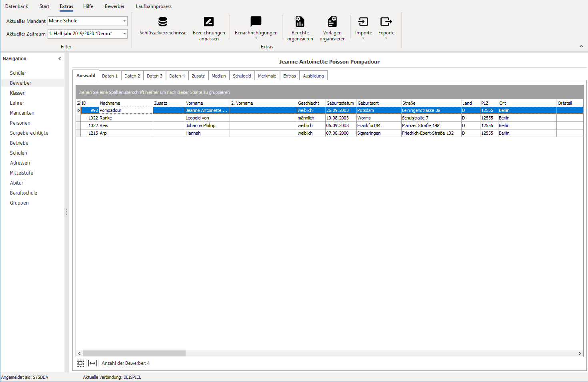This screenshot has height=382, width=588.
Task: Open the Importe menu icon
Action: click(x=363, y=22)
